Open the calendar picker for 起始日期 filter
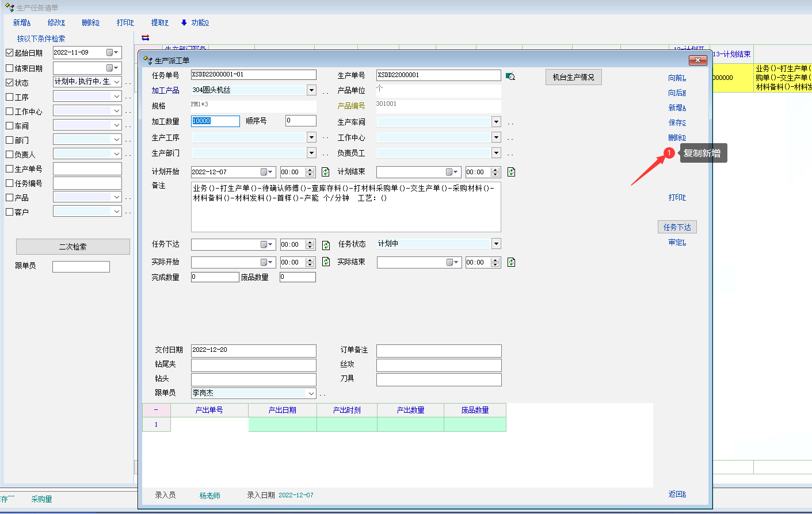Viewport: 812px width, 514px height. click(112, 53)
